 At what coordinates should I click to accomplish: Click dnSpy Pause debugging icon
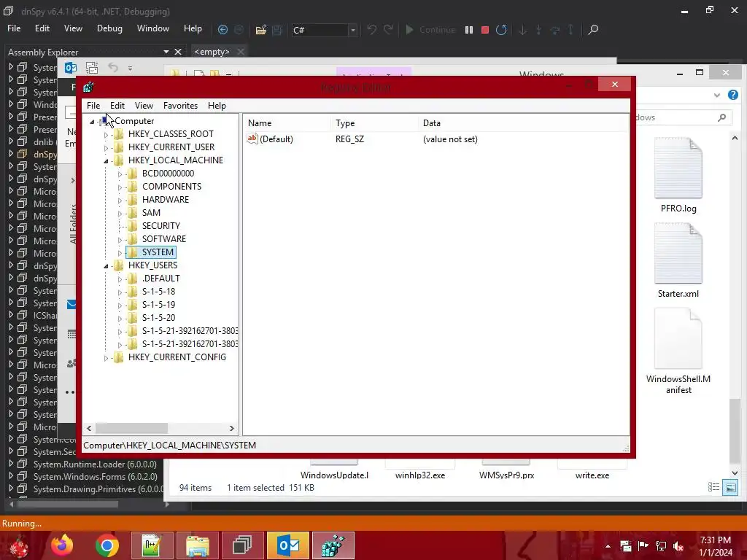coord(469,29)
